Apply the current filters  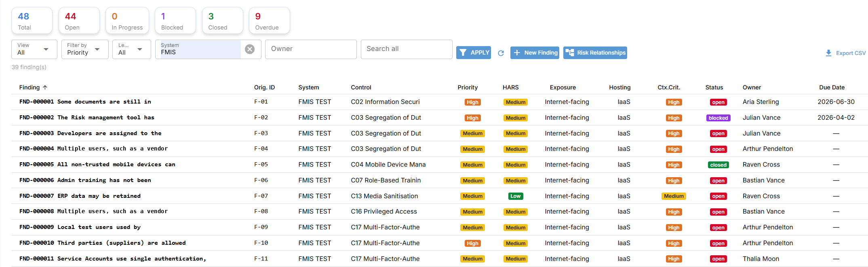coord(474,53)
